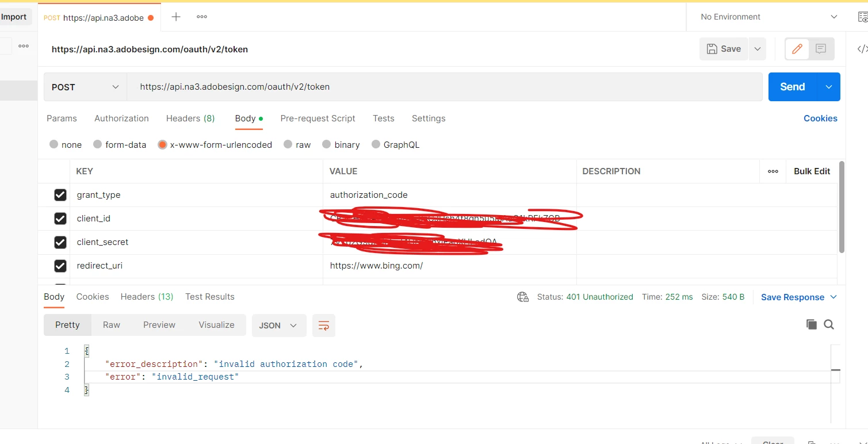Image resolution: width=868 pixels, height=444 pixels.
Task: Click the environment quick look icon
Action: coord(863,17)
